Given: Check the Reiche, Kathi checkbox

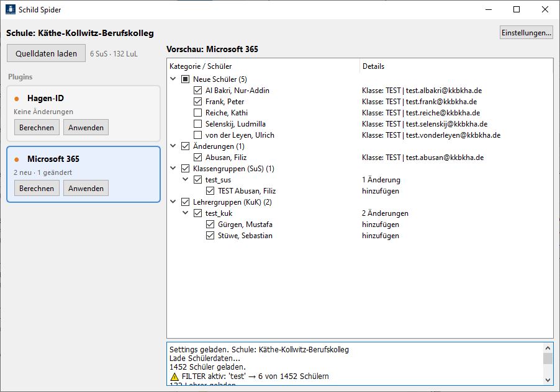Looking at the screenshot, I should [x=197, y=113].
